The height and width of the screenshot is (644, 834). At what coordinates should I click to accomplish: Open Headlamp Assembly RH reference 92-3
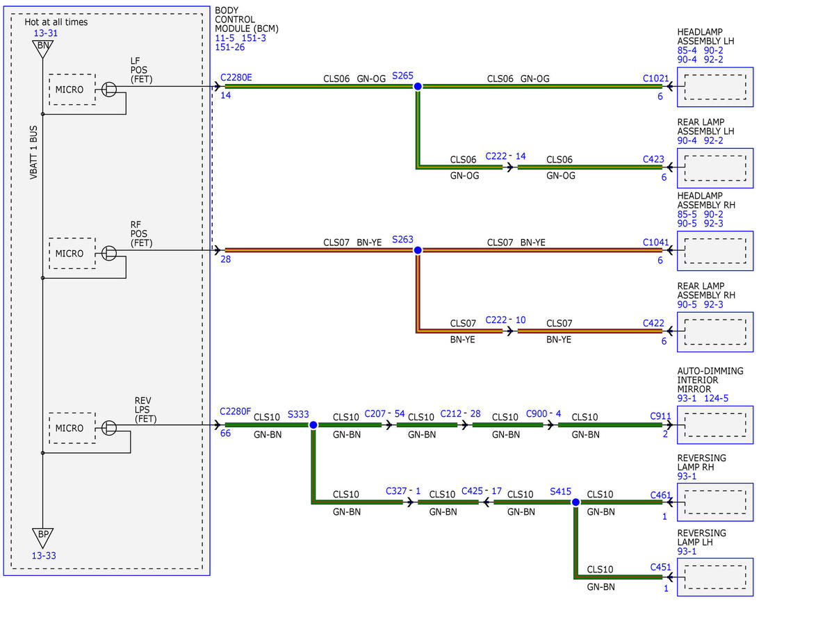714,224
